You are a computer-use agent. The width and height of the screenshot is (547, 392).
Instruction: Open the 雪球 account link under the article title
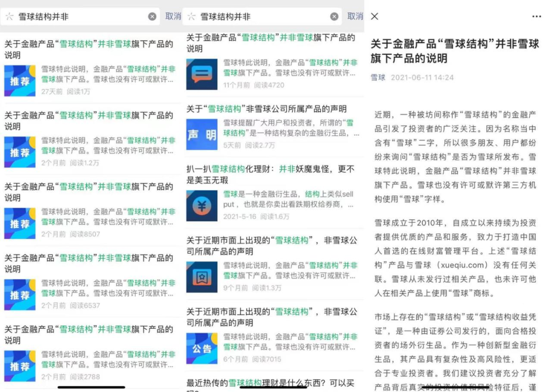coord(378,77)
